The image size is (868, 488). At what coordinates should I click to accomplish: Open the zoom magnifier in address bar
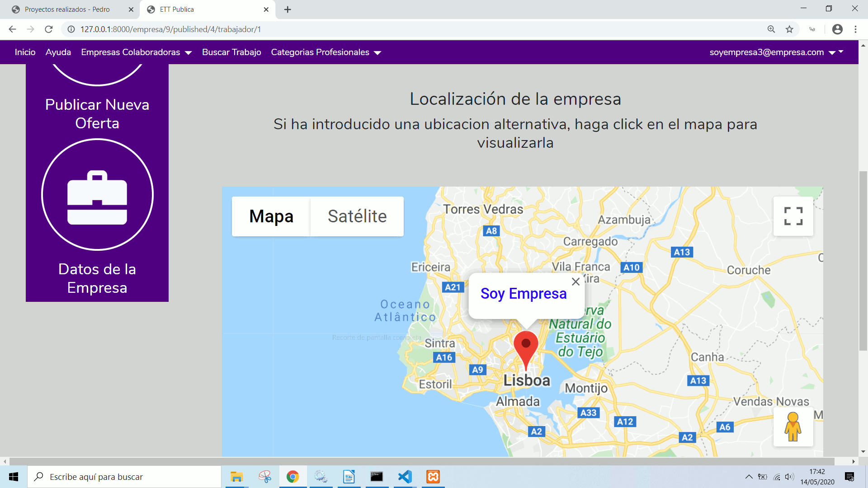point(771,29)
